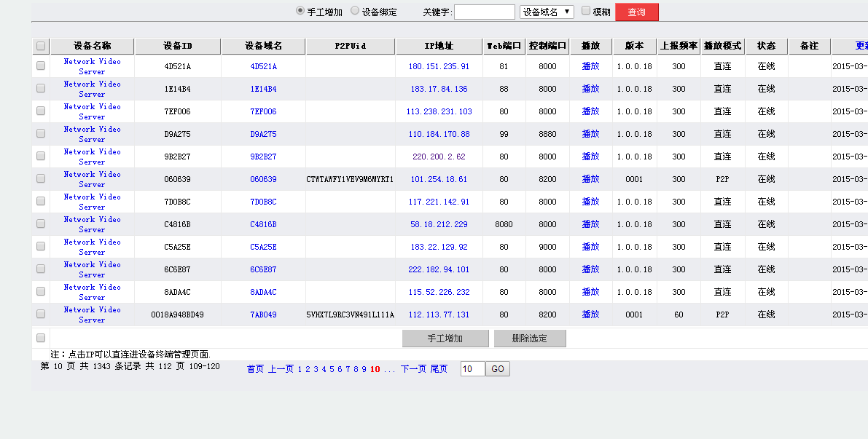
Task: Open IP address 183.17.84.136
Action: click(439, 89)
